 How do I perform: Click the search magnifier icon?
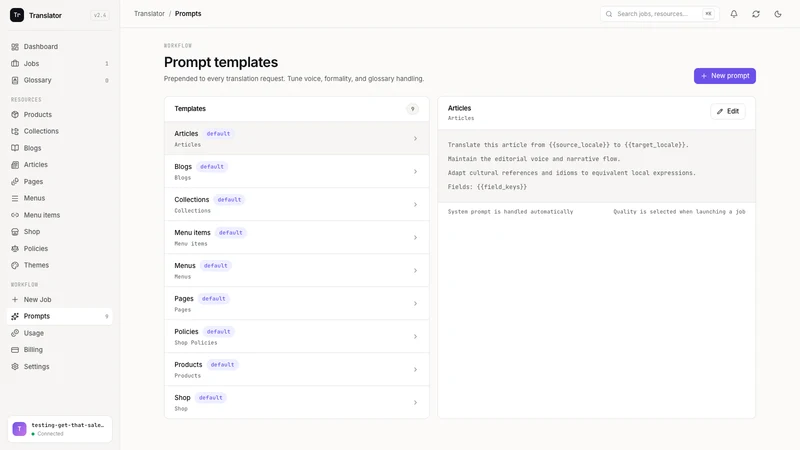(609, 14)
